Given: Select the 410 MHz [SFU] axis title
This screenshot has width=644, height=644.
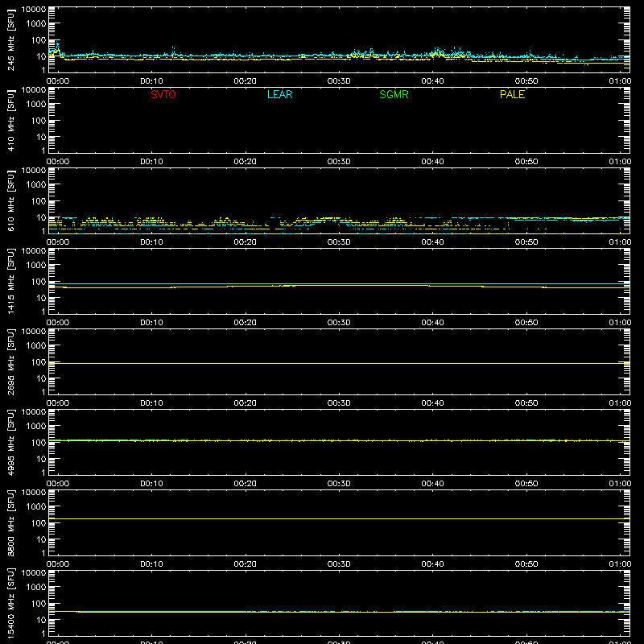Looking at the screenshot, I should point(10,120).
